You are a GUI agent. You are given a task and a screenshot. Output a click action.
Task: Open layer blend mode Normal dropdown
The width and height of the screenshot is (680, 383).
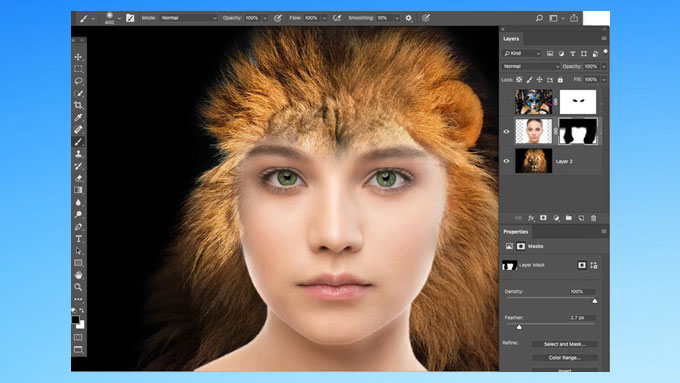click(x=531, y=66)
